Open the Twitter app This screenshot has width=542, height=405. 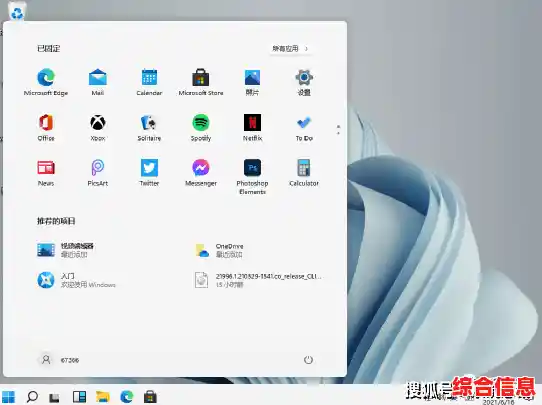point(149,172)
